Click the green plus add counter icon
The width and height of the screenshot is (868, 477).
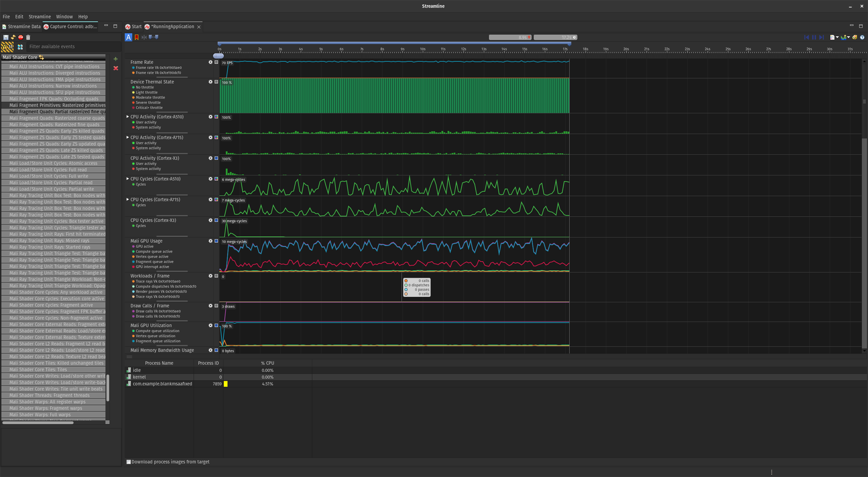click(x=116, y=59)
